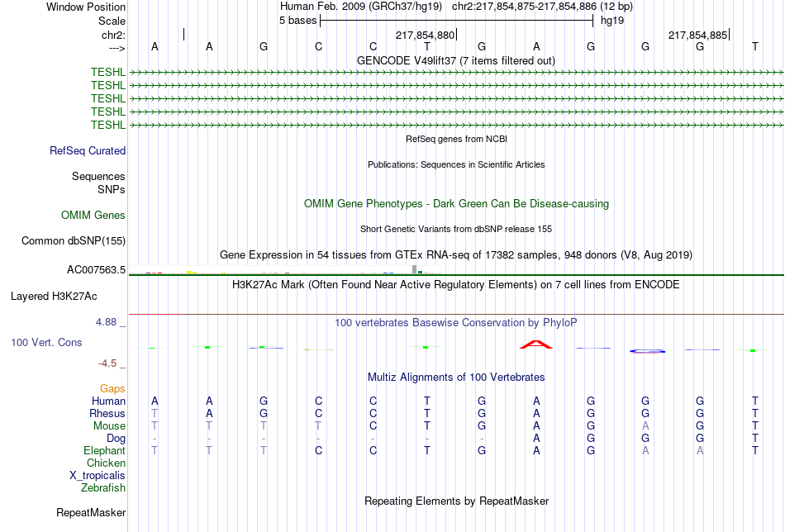The width and height of the screenshot is (785, 532).
Task: Click the -4.5 lower conservation scale value
Action: click(107, 363)
